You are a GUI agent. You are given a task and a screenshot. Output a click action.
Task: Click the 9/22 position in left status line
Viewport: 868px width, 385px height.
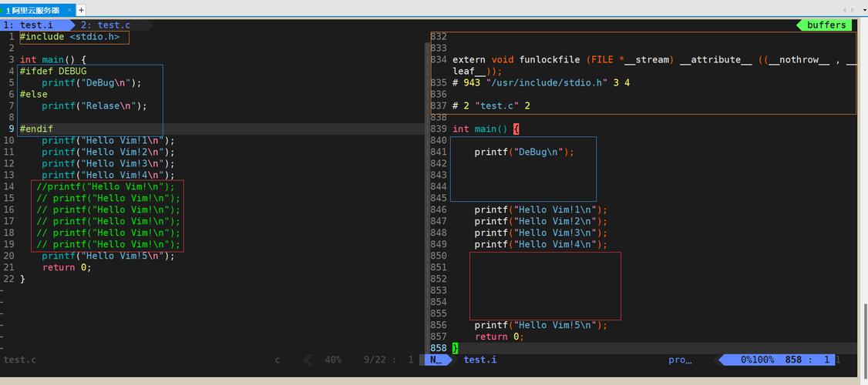point(375,360)
